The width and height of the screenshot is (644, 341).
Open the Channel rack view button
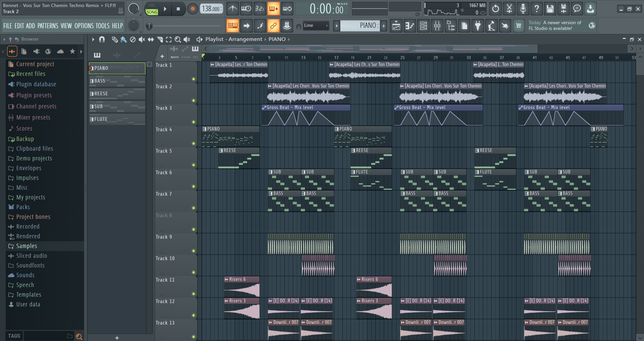(423, 26)
